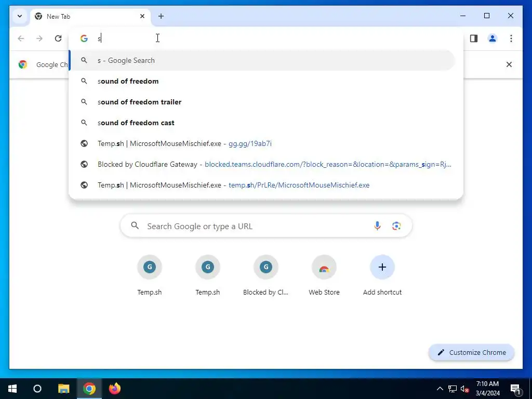Show hidden system tray icons

coord(440,389)
